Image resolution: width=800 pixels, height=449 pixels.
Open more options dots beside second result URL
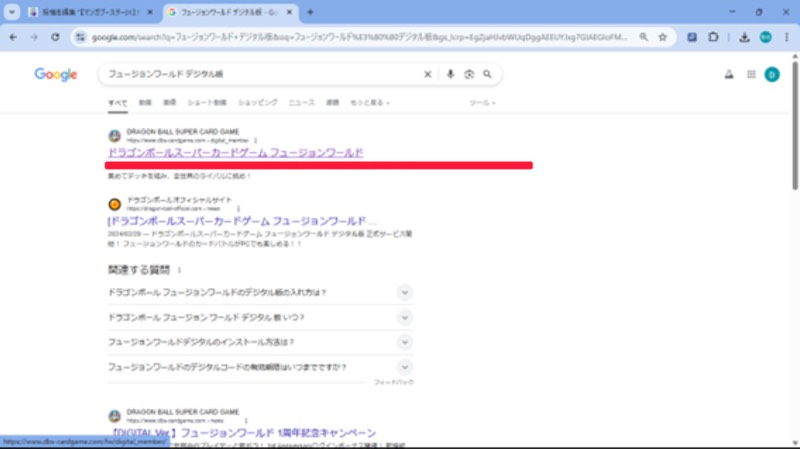coord(238,209)
